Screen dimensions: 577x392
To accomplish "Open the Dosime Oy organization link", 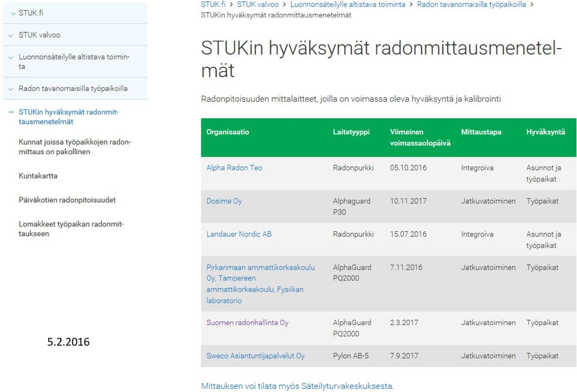I will tap(224, 201).
